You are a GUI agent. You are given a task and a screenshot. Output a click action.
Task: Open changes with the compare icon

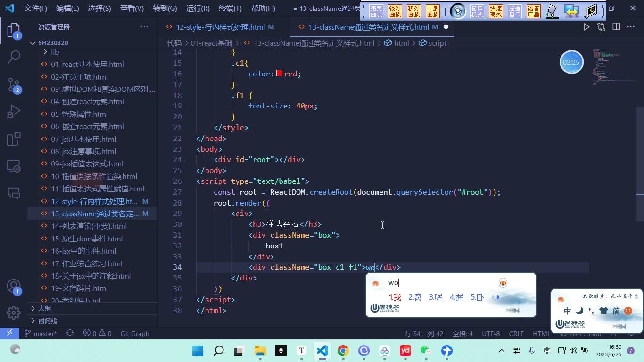point(601,27)
